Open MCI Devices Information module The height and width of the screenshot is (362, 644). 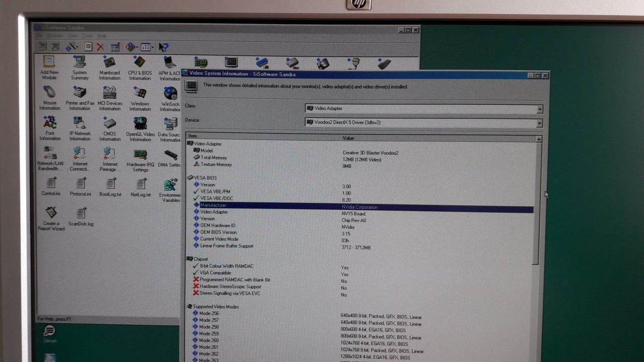110,98
